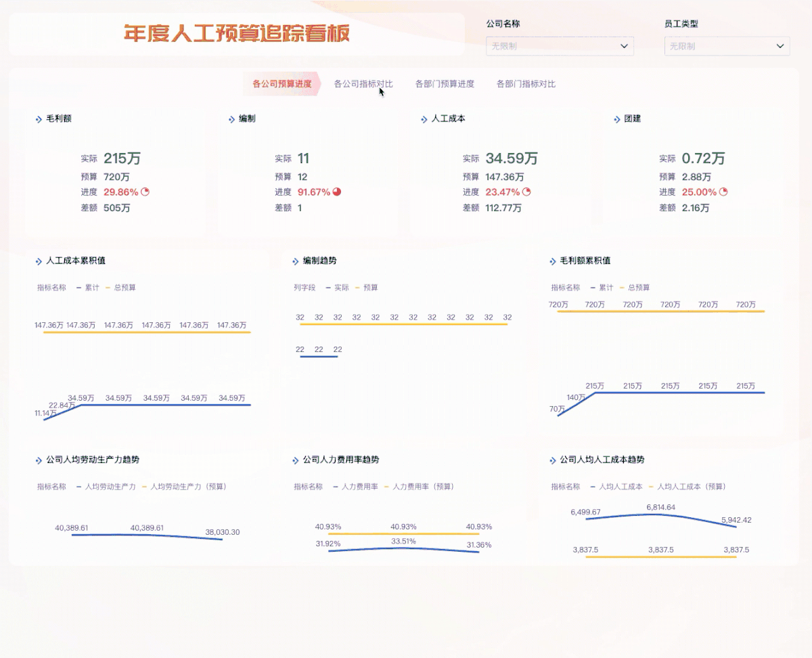Select the 各部门指标对比 tab
Image resolution: width=812 pixels, height=658 pixels.
(526, 84)
